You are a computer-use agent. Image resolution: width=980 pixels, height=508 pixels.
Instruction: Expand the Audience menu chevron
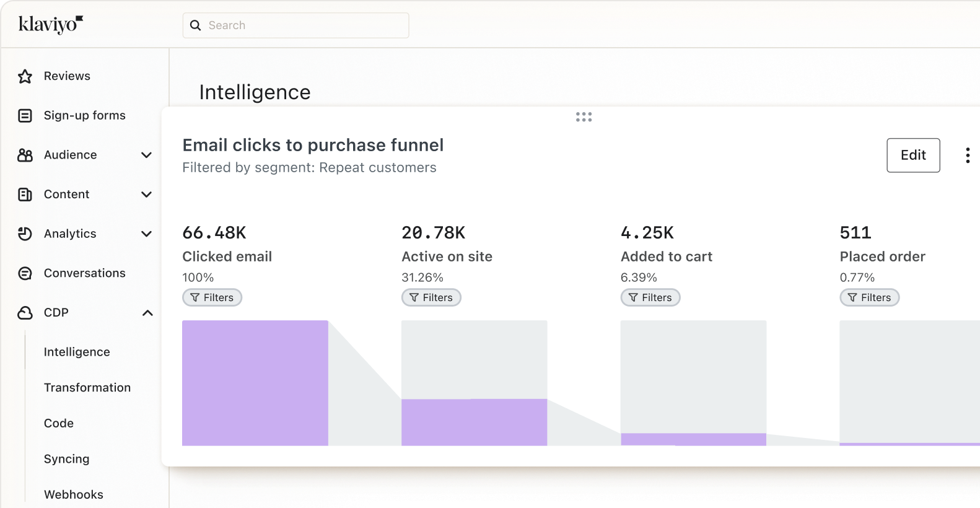pos(146,155)
